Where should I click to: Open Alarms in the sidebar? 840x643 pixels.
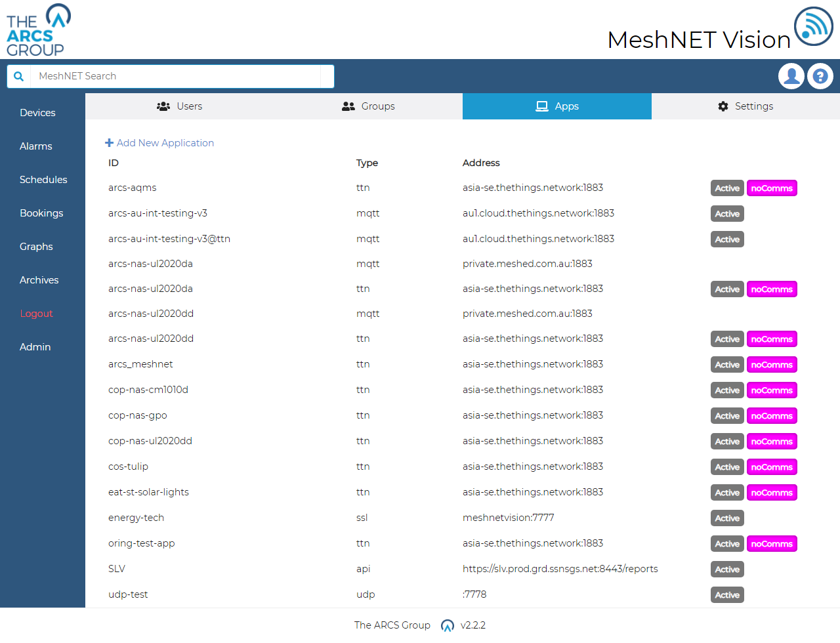point(36,146)
